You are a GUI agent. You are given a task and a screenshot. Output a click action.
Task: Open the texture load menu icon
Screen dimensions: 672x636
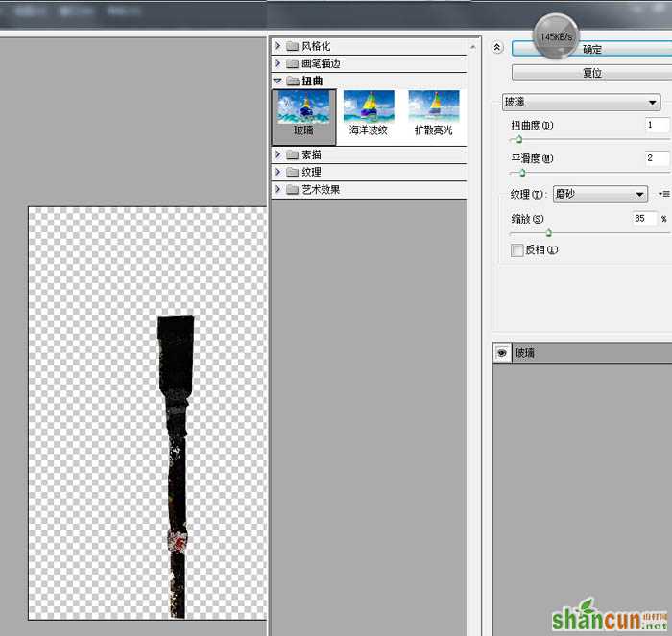(x=664, y=194)
